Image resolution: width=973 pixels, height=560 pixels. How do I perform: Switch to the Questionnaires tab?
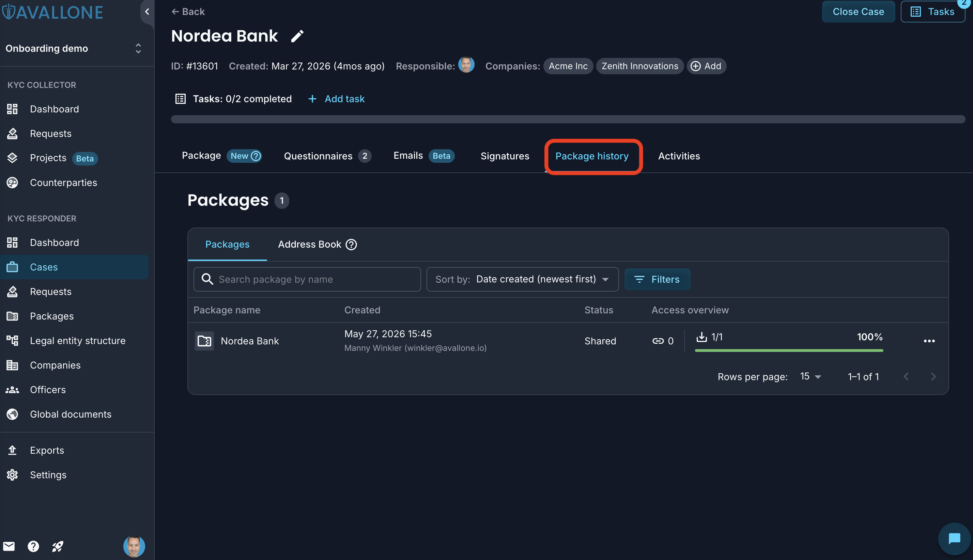pos(327,156)
